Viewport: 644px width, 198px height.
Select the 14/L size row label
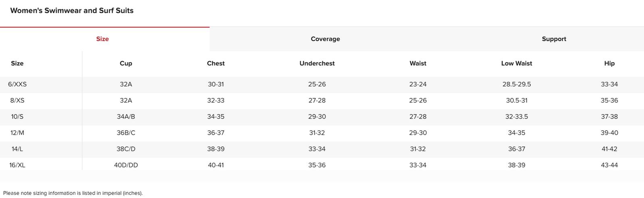[x=17, y=149]
